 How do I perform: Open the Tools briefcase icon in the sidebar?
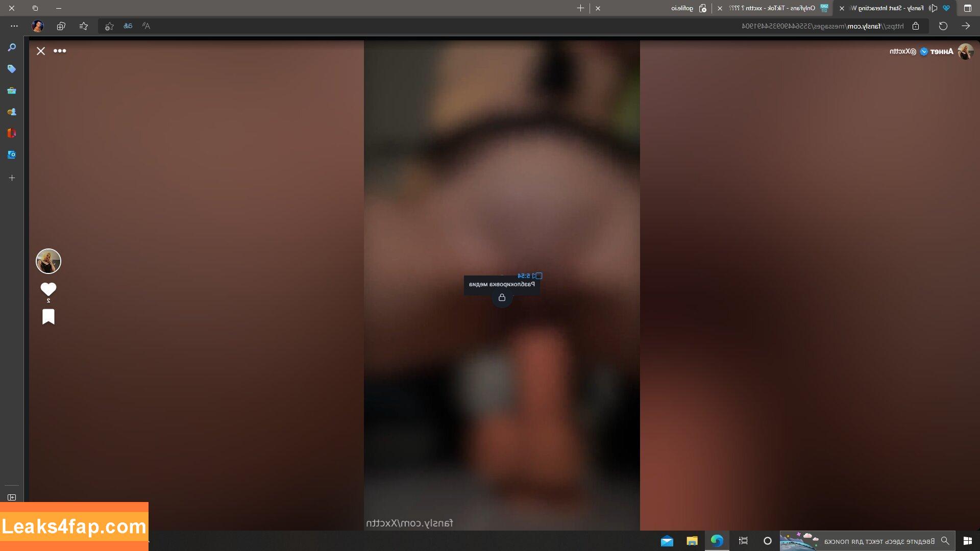tap(12, 91)
